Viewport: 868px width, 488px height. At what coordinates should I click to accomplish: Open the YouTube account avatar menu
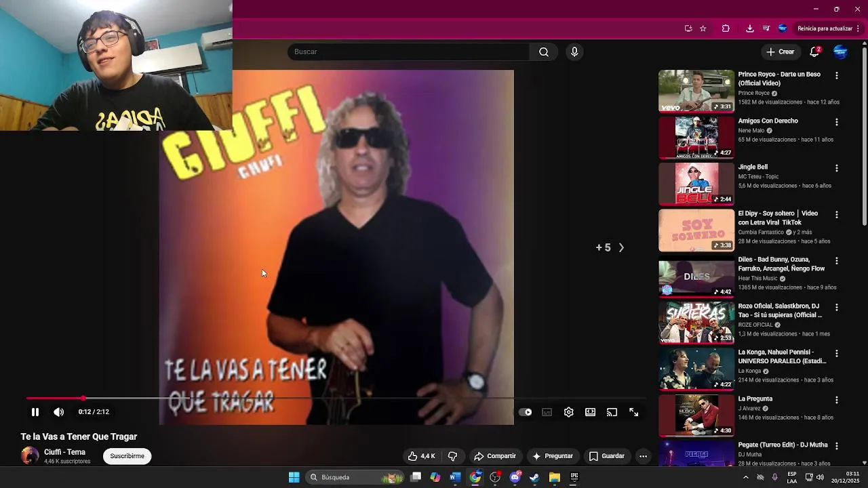pos(840,52)
